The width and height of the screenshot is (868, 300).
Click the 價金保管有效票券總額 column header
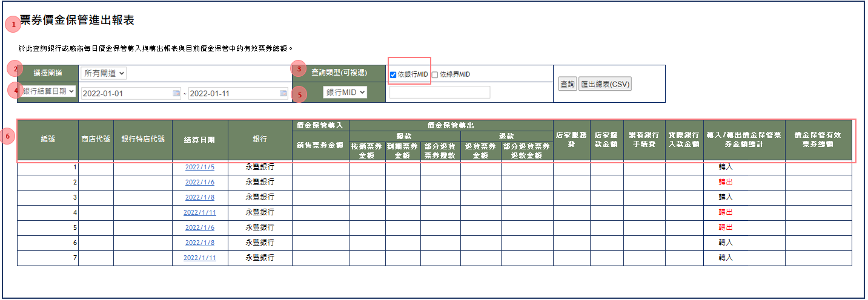(818, 140)
